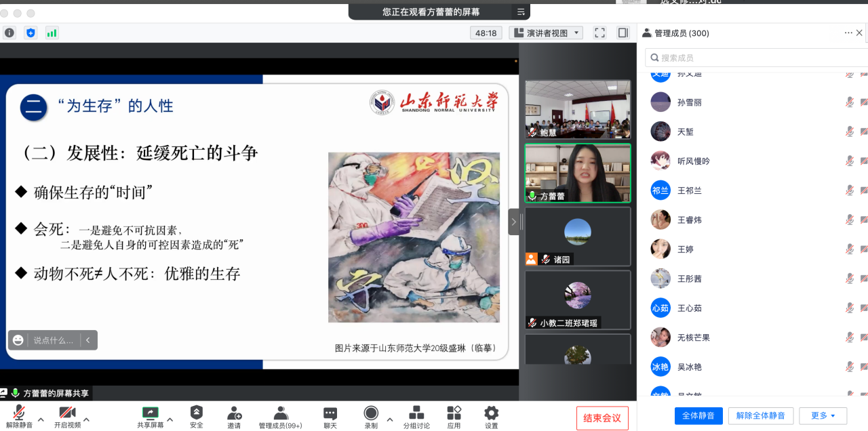Expand the More (更多) dropdown

tap(823, 415)
